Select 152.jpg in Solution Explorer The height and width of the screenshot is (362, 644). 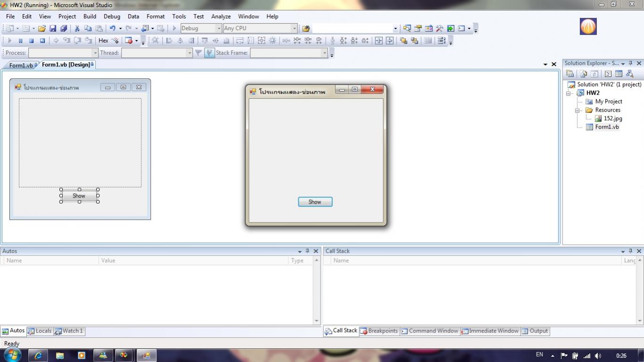613,118
